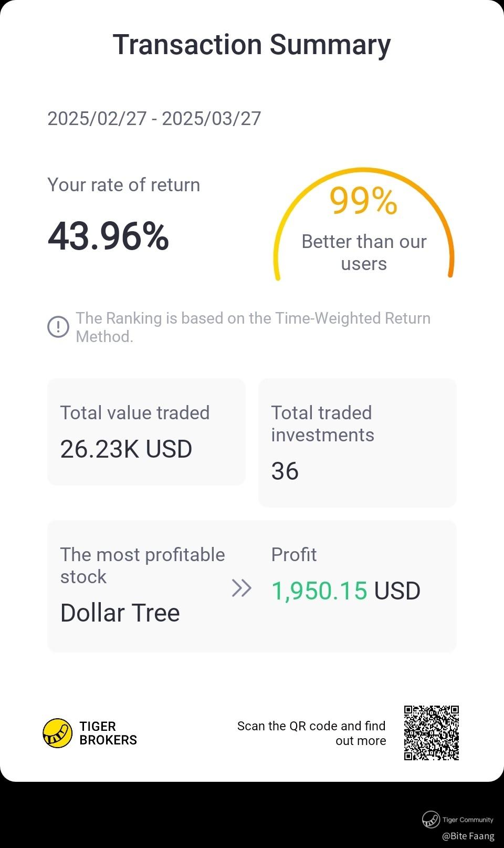Click the TIGER BROKERS text label
The width and height of the screenshot is (504, 848).
point(108,733)
